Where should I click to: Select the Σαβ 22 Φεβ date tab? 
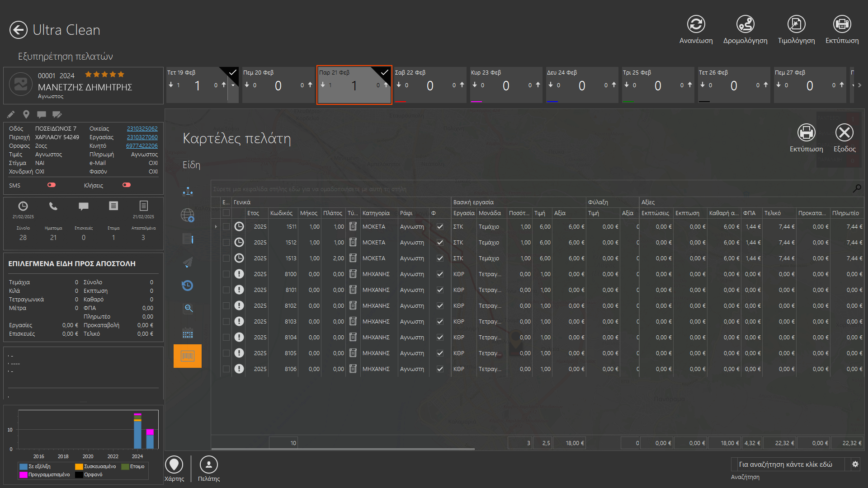coord(429,85)
